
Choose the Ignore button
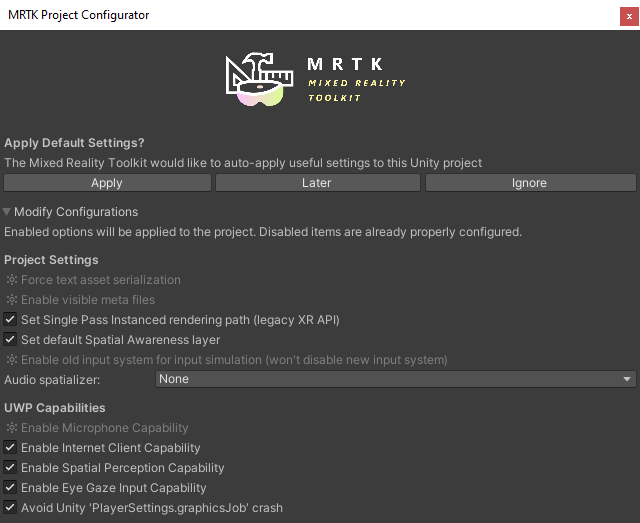[x=530, y=183]
